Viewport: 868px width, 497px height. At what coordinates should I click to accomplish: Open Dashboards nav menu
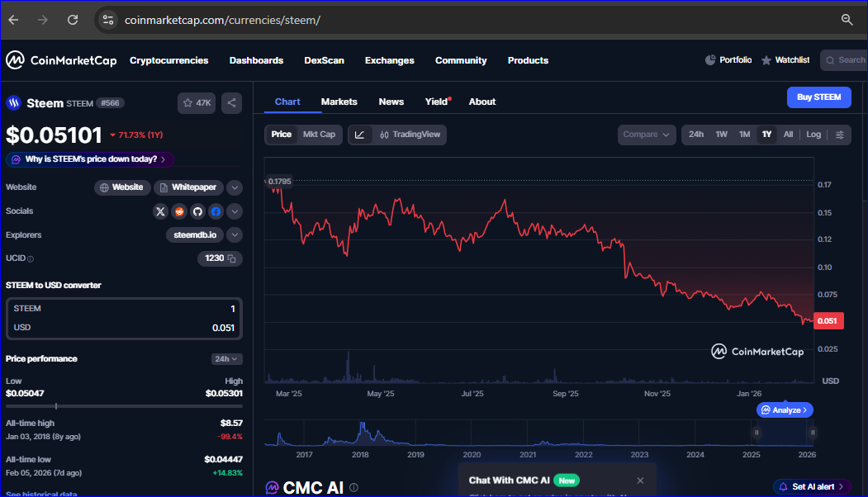[x=256, y=60]
